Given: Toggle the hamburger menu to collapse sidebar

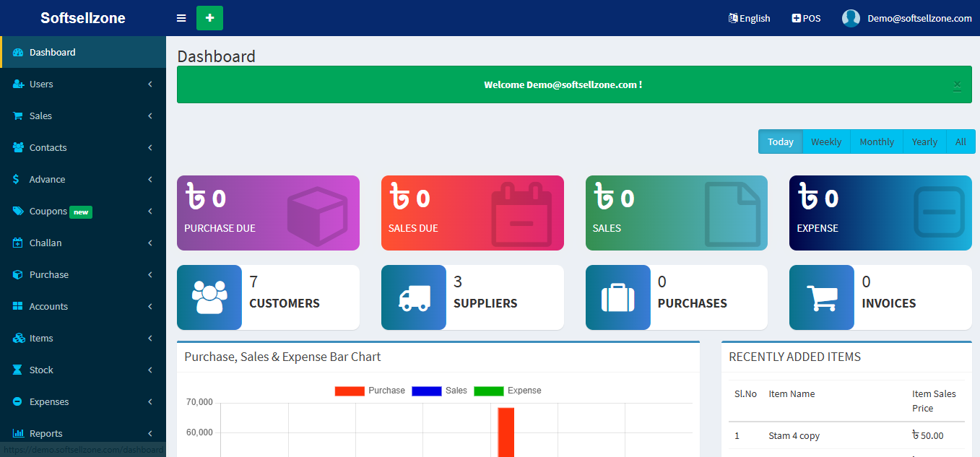Looking at the screenshot, I should [181, 18].
